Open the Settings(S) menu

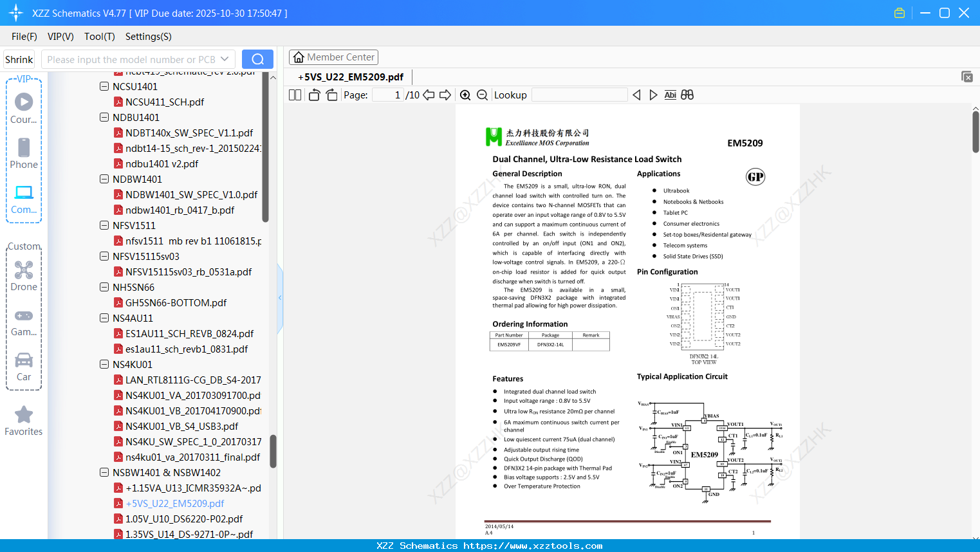[x=149, y=37]
